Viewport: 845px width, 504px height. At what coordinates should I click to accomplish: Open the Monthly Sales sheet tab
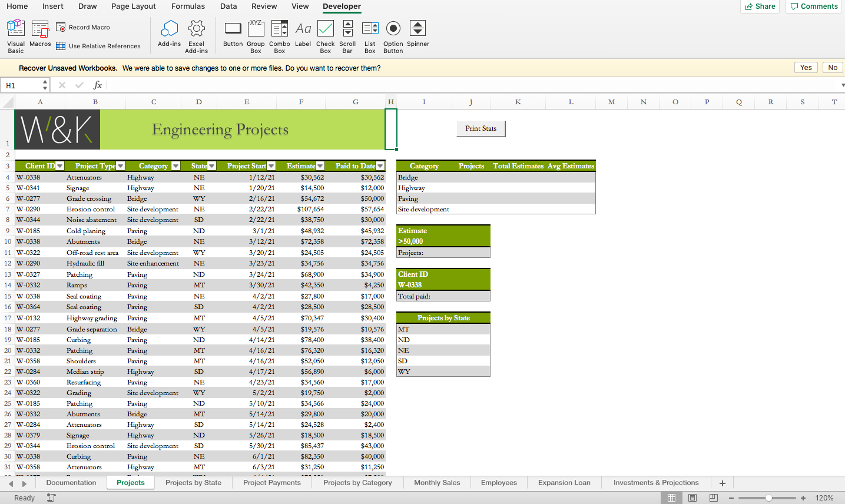[437, 482]
